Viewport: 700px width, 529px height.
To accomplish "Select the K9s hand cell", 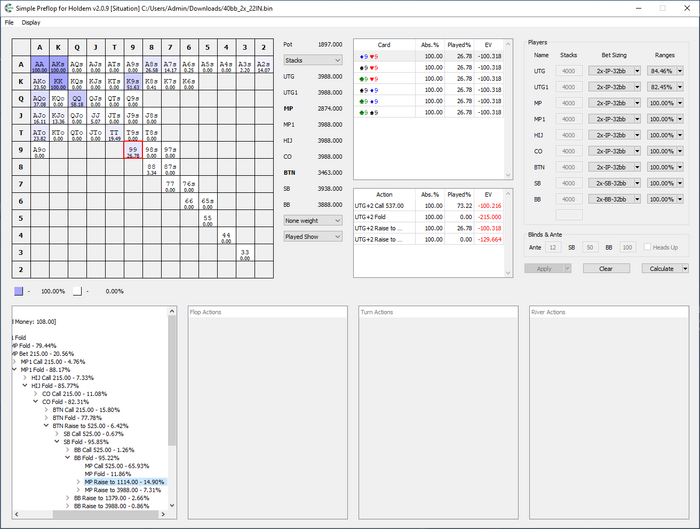I will point(133,82).
